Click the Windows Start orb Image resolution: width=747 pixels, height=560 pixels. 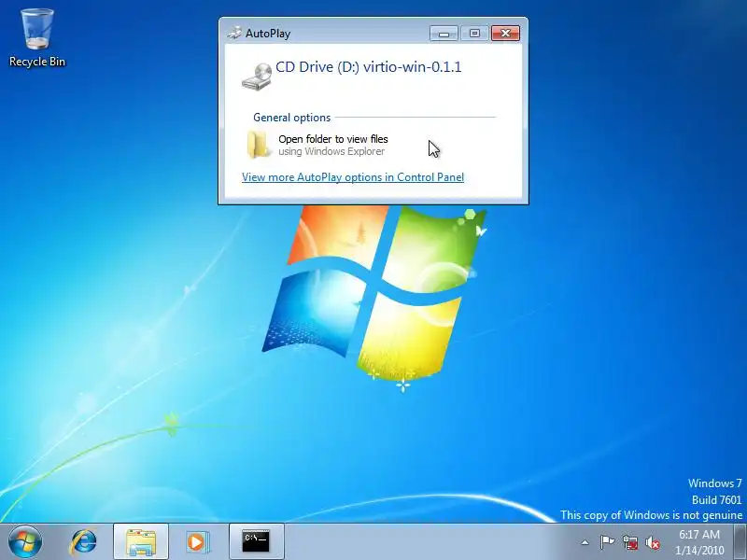(25, 541)
